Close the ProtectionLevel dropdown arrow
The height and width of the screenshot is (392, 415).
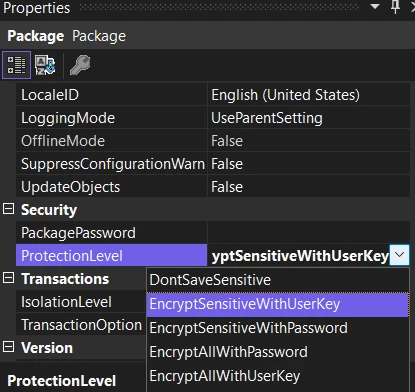click(x=399, y=255)
